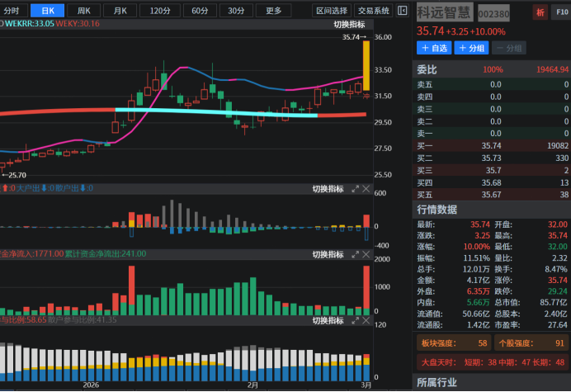The image size is (571, 392).
Task: Close the 散户参与比例 indicator panel
Action: pos(366,320)
